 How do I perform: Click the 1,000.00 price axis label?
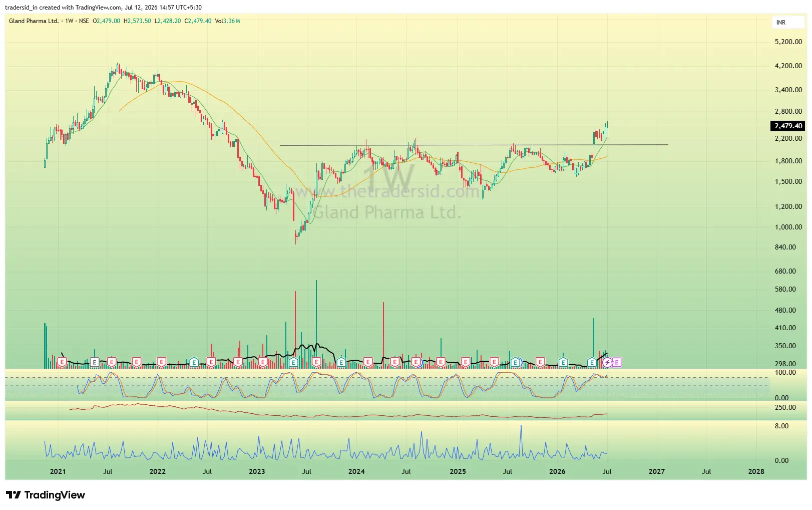coord(788,227)
